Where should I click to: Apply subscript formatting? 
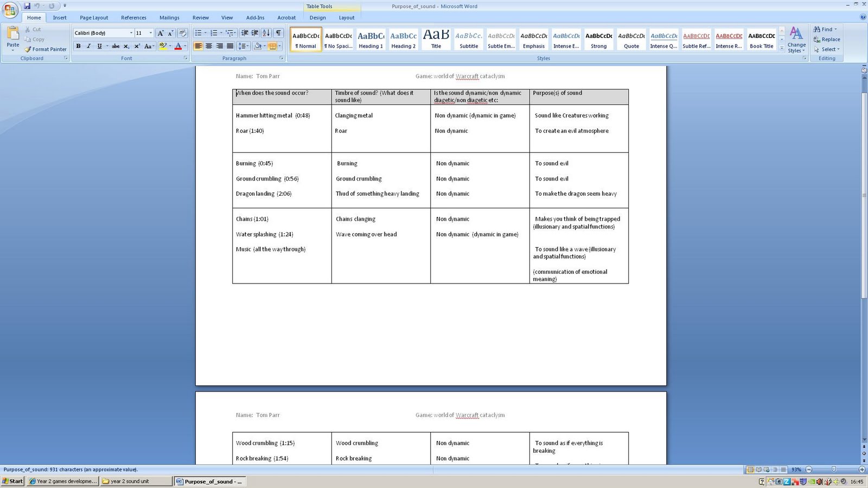click(126, 46)
